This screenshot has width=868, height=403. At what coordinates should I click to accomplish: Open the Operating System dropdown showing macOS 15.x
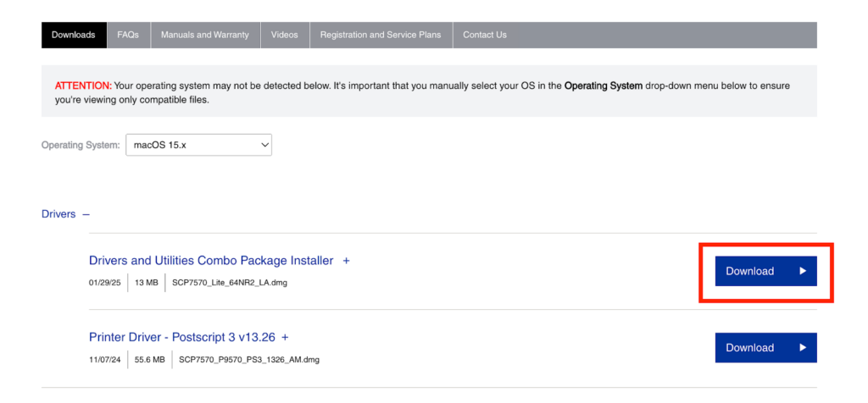[198, 145]
